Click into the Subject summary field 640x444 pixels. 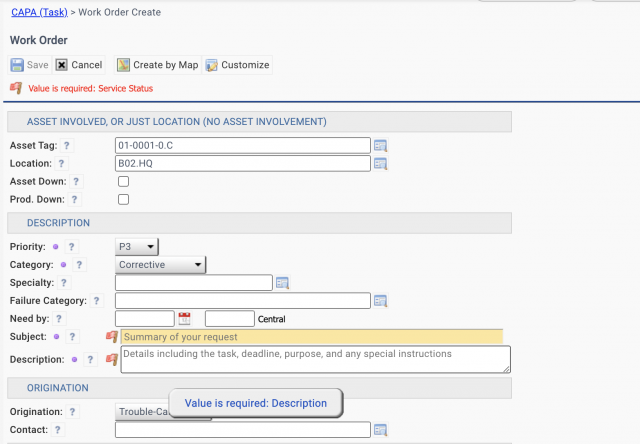pyautogui.click(x=310, y=337)
